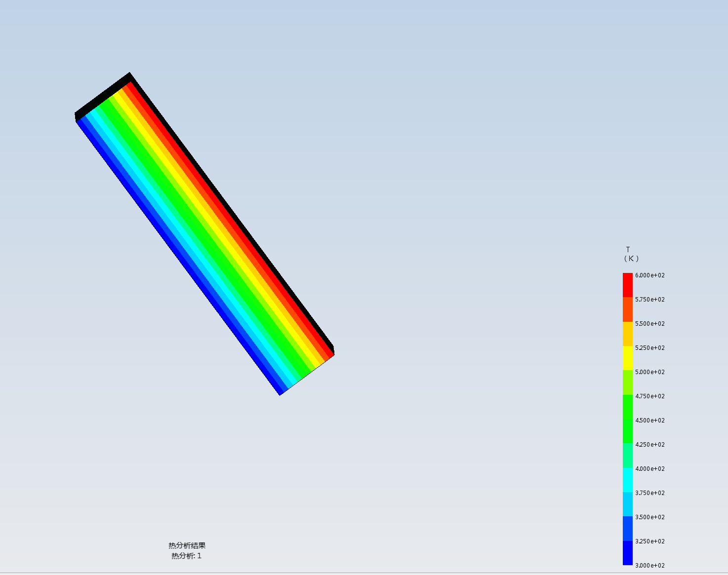This screenshot has height=575, width=728.
Task: Select the pure green legend band
Action: click(x=628, y=419)
